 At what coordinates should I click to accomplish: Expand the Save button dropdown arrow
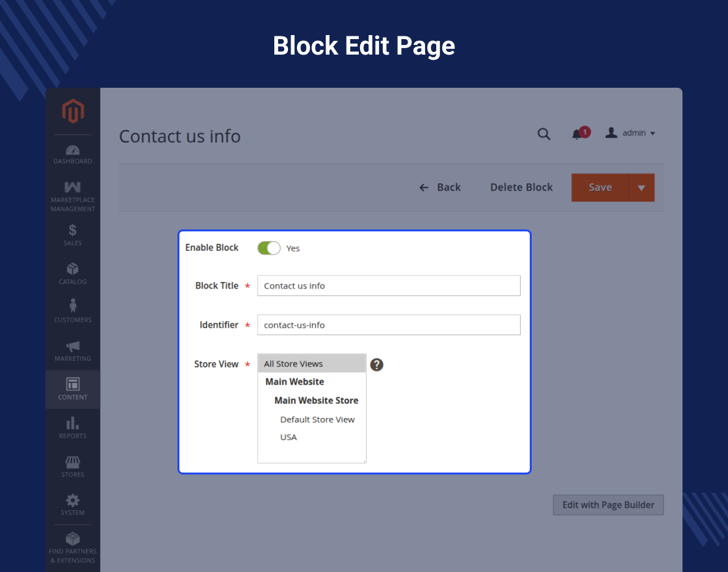click(x=642, y=188)
